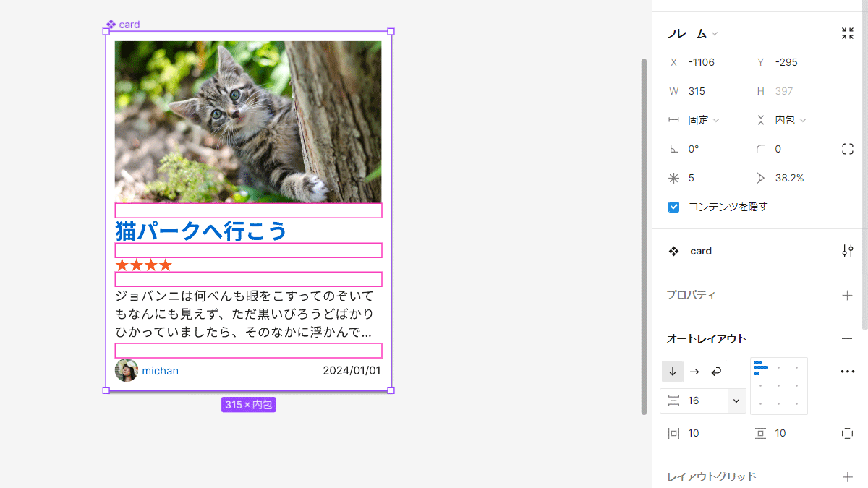This screenshot has width=868, height=488.
Task: Click the X position field -1106
Action: pyautogui.click(x=702, y=62)
